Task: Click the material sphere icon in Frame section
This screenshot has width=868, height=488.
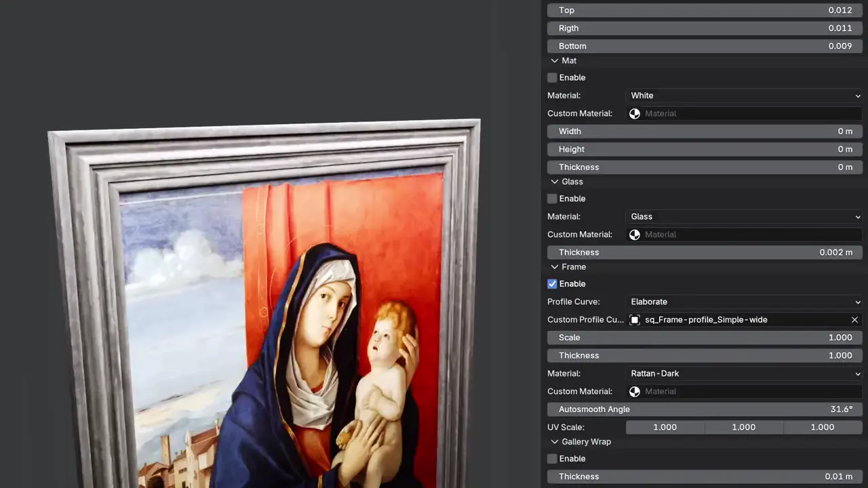Action: [635, 392]
